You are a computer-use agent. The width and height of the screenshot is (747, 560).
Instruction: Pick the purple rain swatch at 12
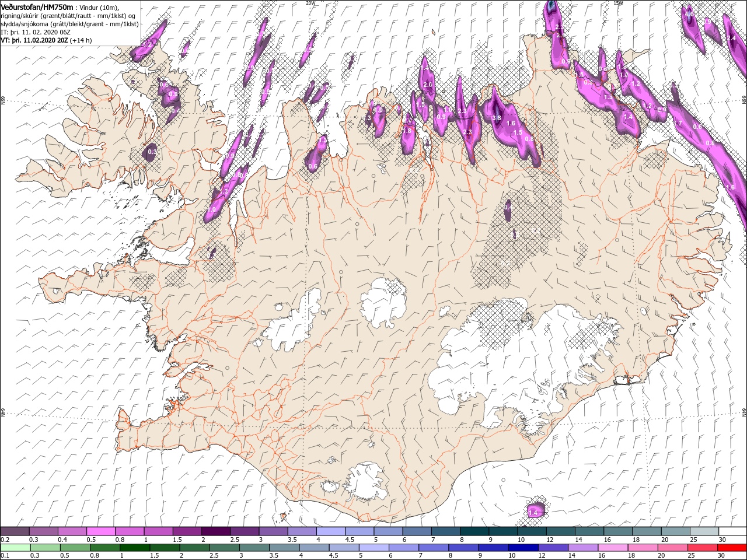(554, 547)
